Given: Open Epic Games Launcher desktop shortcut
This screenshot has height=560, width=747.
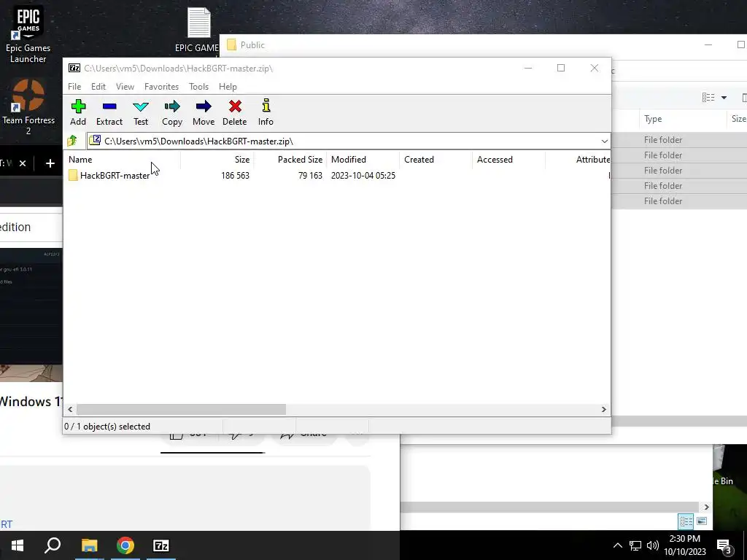Looking at the screenshot, I should click(28, 34).
